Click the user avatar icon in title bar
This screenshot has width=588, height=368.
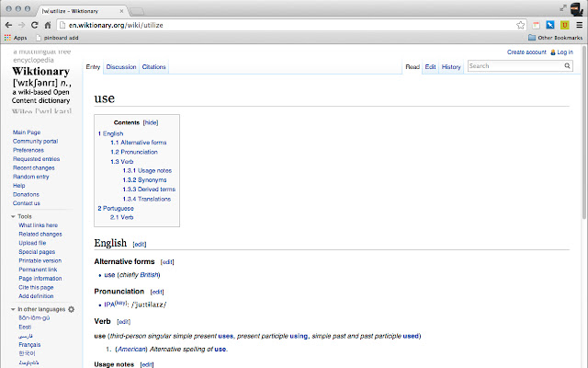pos(576,9)
